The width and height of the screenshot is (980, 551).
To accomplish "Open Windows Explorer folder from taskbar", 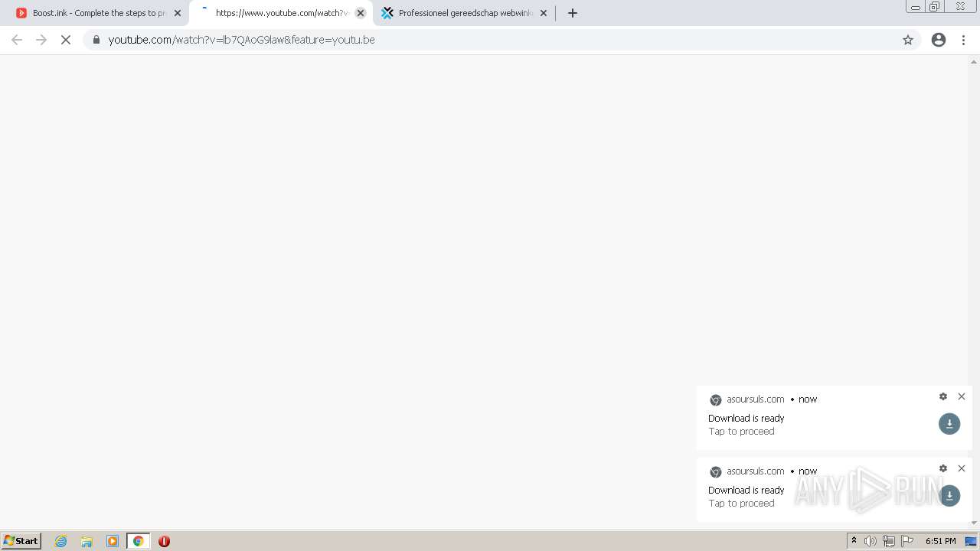I will tap(87, 541).
